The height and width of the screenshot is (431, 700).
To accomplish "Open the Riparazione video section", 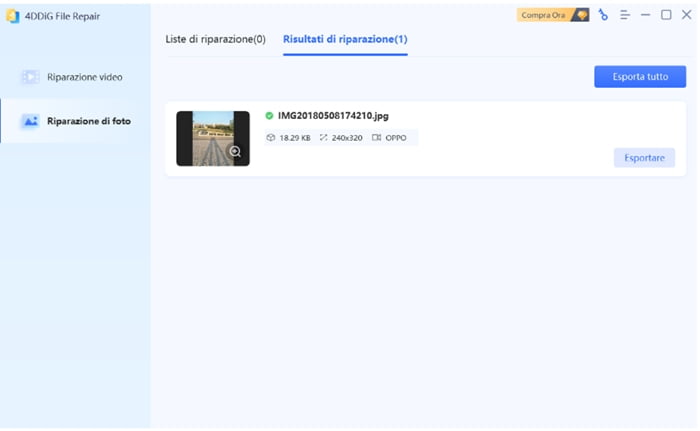I will click(x=75, y=77).
